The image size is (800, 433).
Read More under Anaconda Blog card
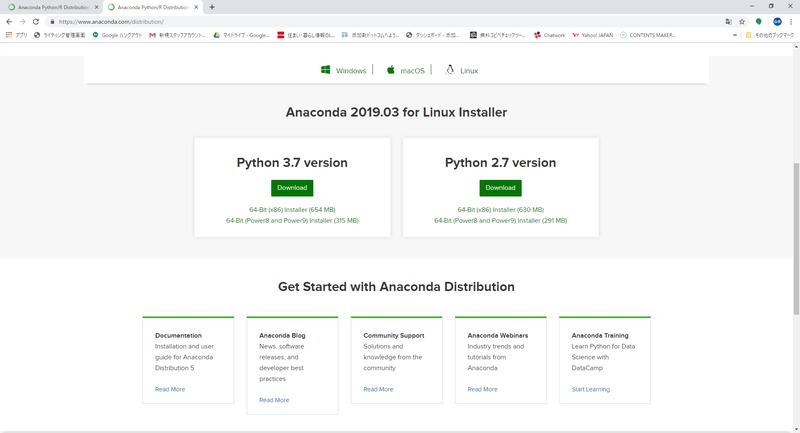pos(274,400)
